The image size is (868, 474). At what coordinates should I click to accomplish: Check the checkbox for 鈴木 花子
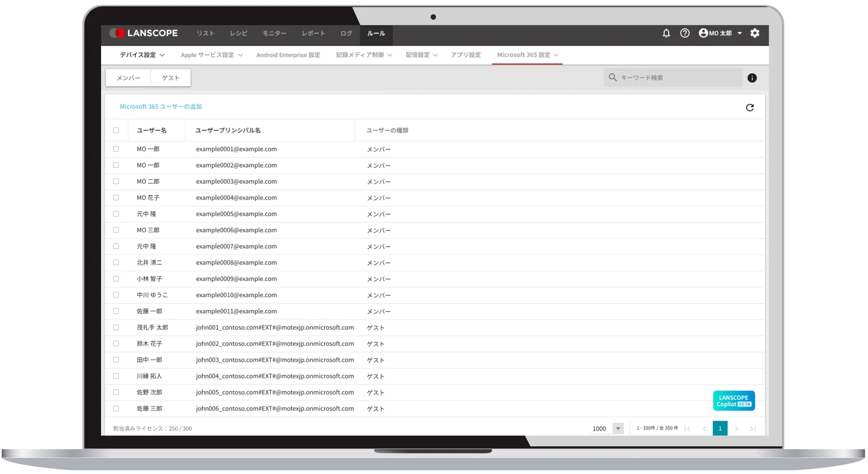[116, 343]
